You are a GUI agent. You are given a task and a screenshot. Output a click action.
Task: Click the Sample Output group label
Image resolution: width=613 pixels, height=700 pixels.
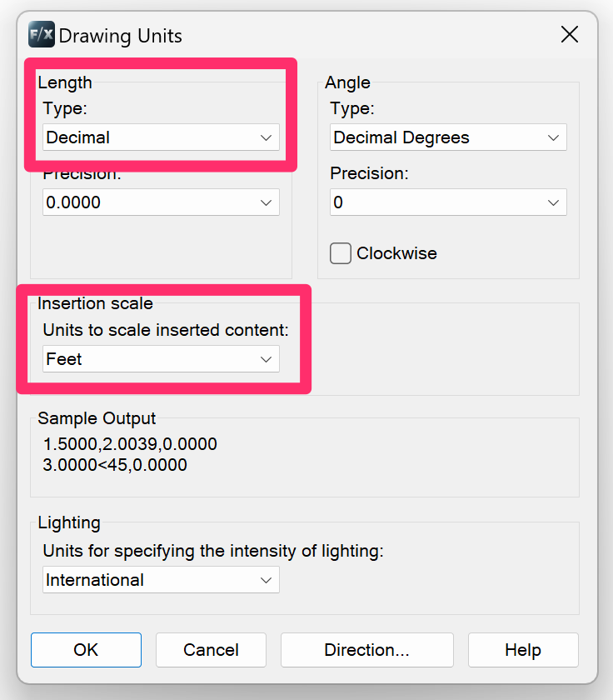click(97, 418)
